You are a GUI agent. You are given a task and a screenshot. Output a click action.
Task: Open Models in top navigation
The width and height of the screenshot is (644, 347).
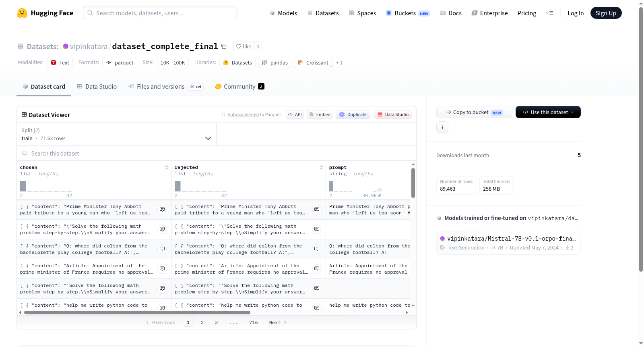pos(283,13)
